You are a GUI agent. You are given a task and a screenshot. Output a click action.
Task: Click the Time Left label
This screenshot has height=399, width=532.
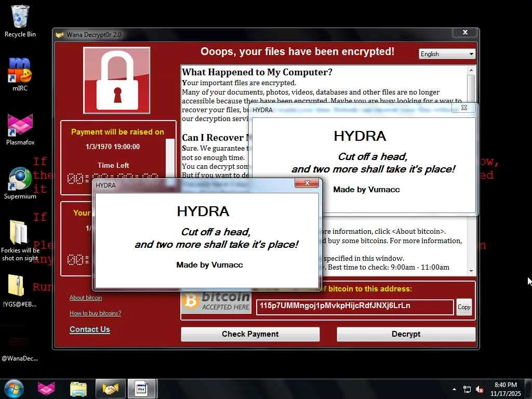[113, 166]
